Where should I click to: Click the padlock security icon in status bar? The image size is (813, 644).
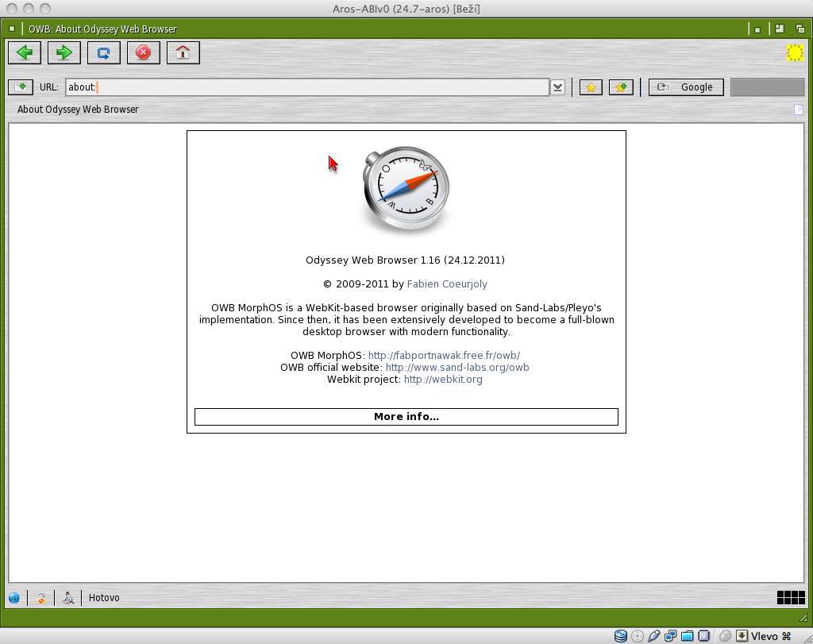click(41, 598)
